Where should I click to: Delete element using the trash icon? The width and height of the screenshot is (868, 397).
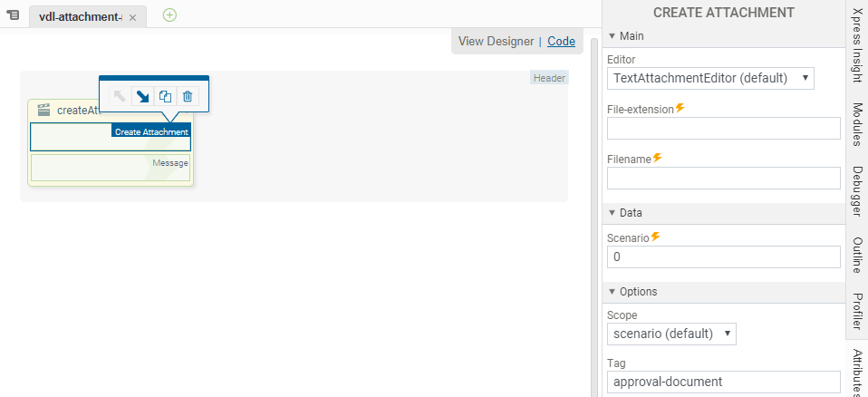[188, 96]
